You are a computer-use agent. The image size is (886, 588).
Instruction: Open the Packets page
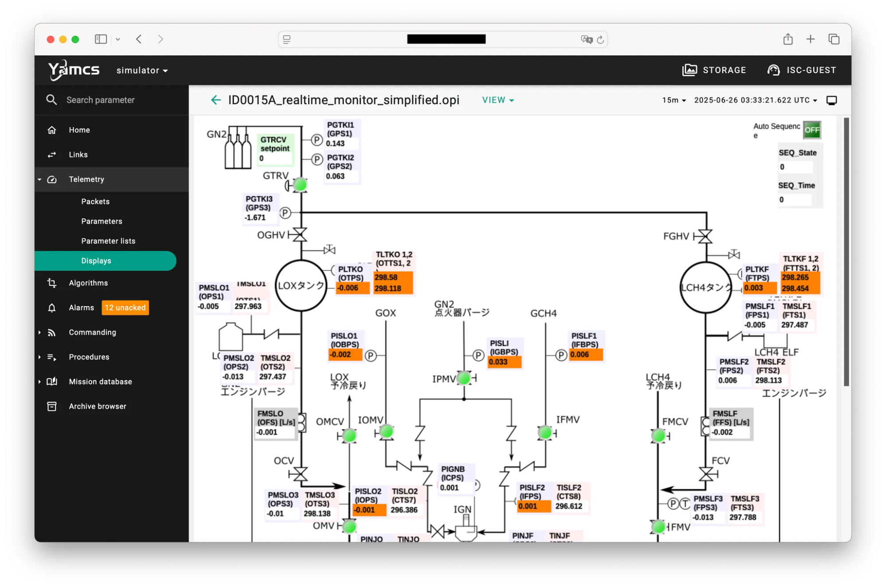point(95,201)
